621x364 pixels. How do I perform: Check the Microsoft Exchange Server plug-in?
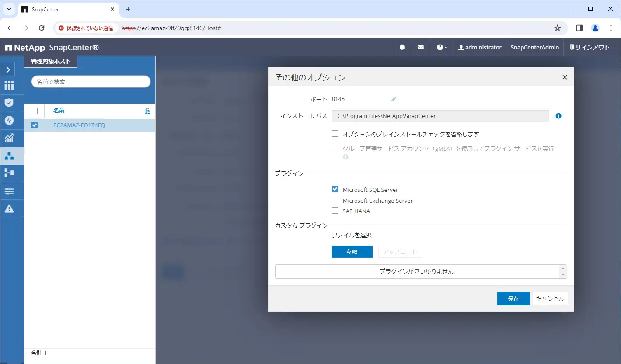[x=335, y=200]
